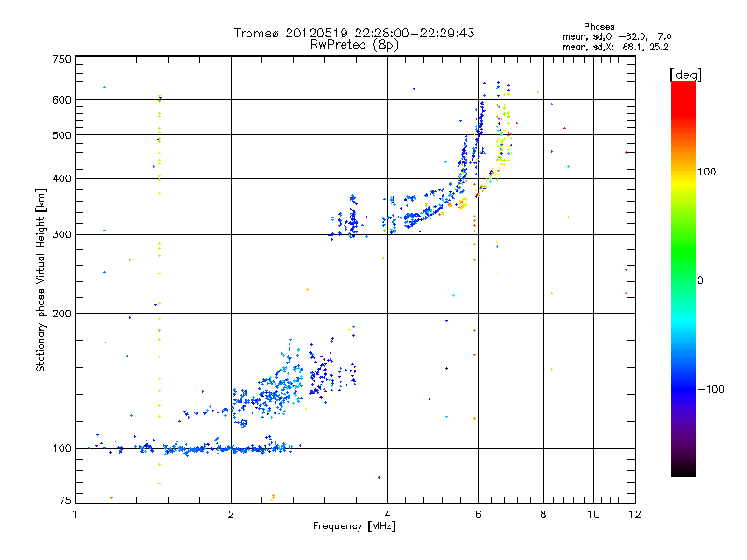Viewport: 747px width, 560px height.
Task: Click the '-100' colorbar tick label
Action: (x=711, y=389)
